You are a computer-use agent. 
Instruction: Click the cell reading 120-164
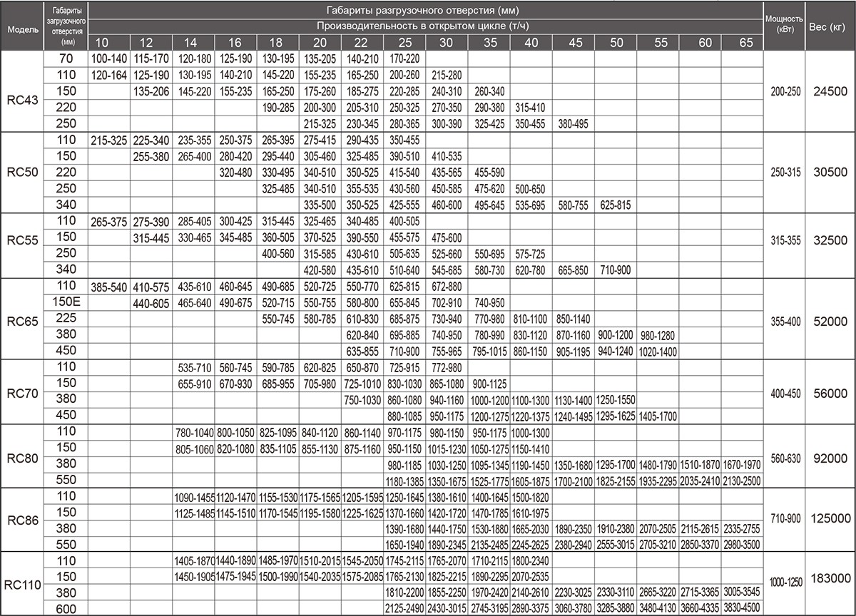(108, 73)
